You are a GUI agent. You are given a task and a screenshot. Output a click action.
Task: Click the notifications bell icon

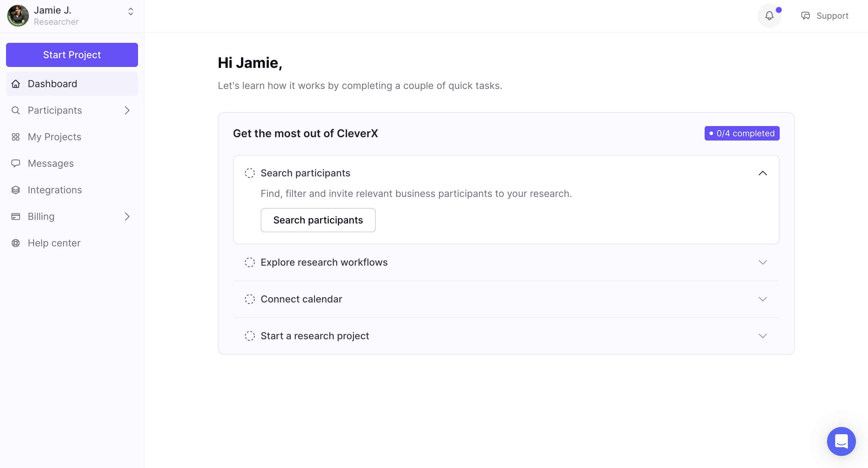tap(769, 15)
